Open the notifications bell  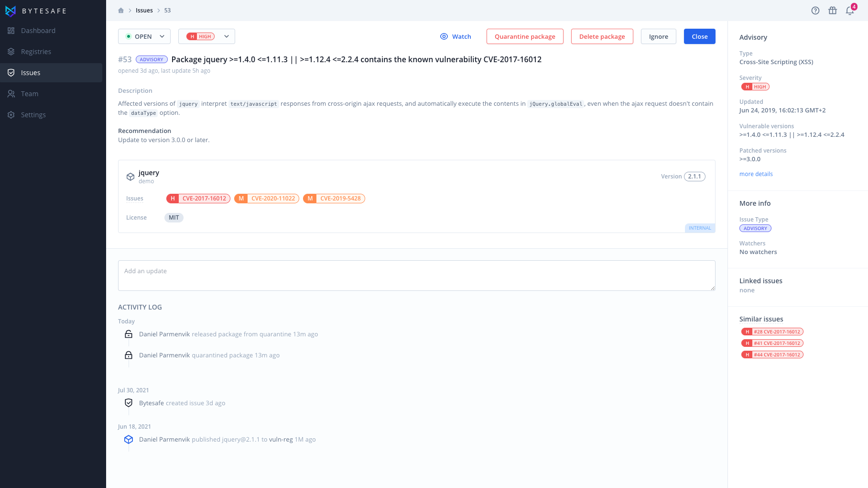point(850,11)
